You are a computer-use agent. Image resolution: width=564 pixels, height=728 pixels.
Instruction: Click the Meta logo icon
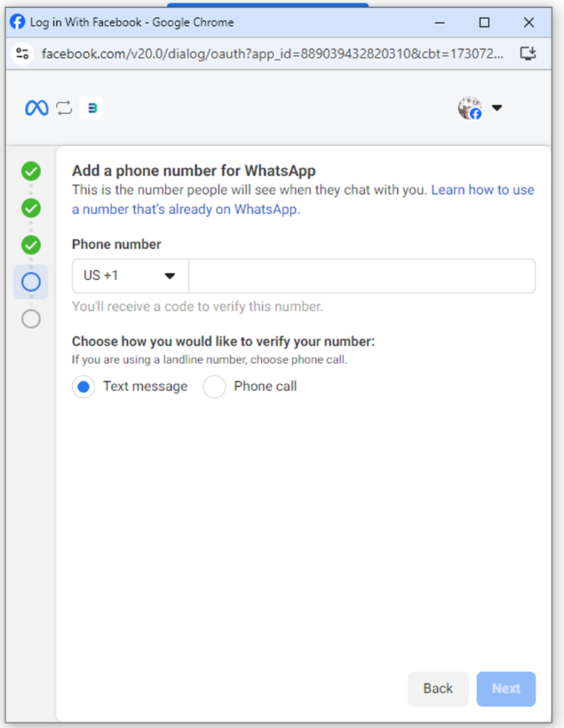37,108
